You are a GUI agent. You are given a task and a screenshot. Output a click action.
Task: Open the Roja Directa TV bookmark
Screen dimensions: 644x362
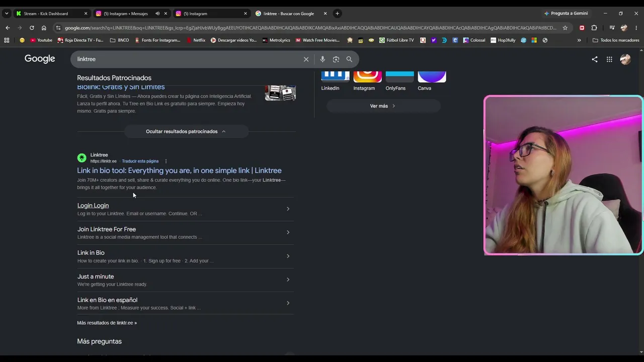80,40
